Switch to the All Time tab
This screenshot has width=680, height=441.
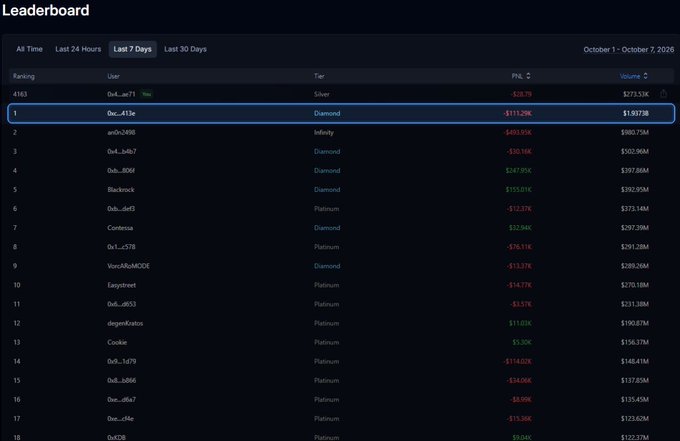click(29, 49)
